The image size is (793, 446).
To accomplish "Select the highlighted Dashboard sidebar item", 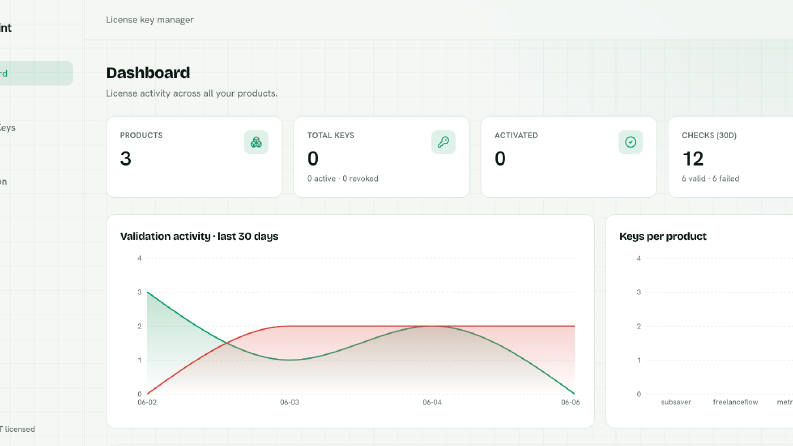I will click(35, 73).
